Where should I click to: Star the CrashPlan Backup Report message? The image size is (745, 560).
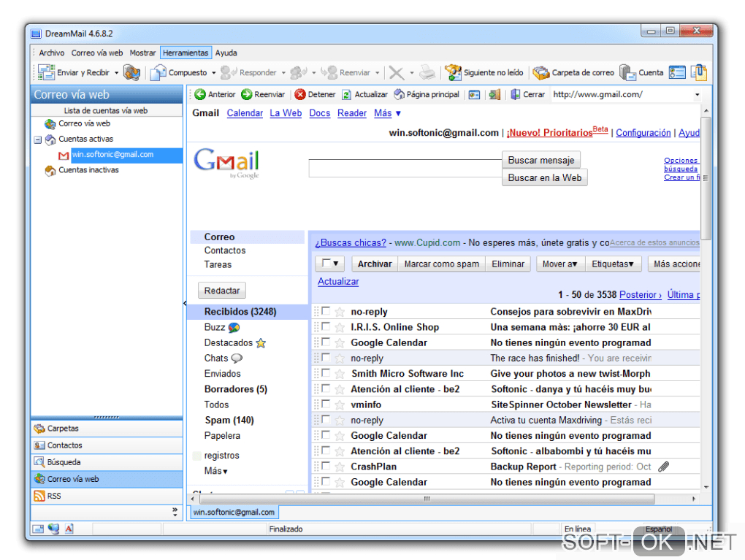coord(339,467)
